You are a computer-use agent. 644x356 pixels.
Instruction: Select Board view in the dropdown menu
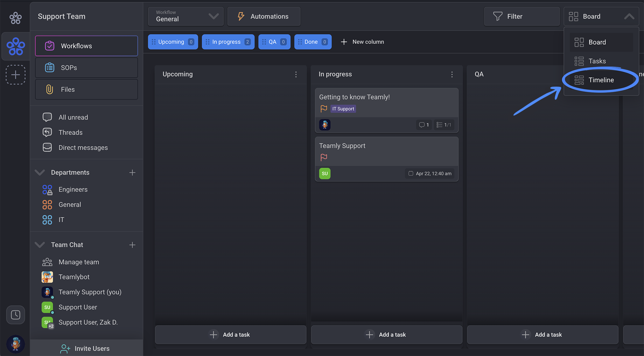click(x=601, y=42)
